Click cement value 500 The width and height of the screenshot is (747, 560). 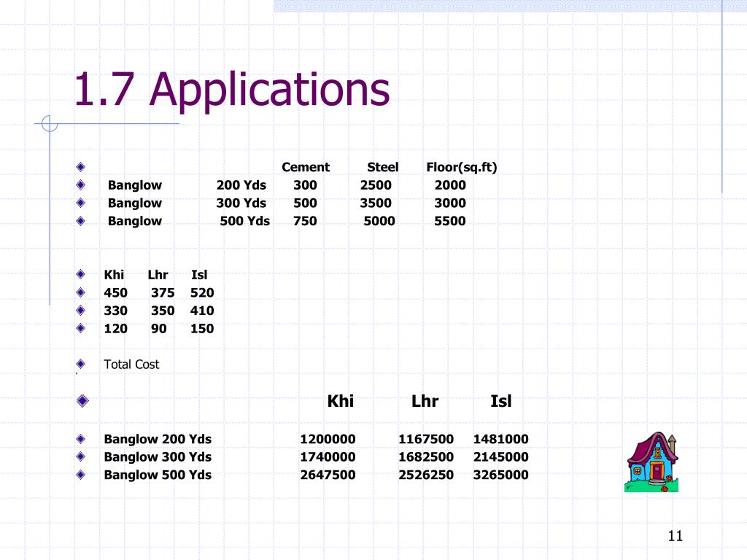click(305, 203)
